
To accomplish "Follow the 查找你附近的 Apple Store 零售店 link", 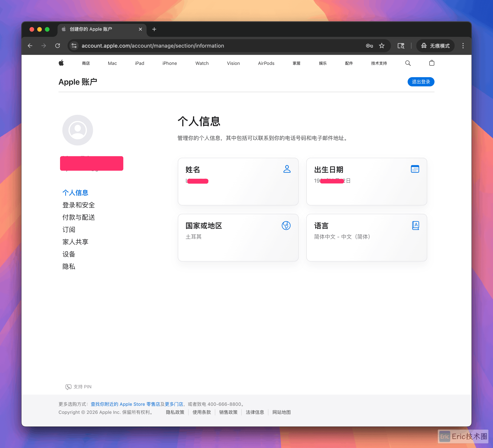I will pos(125,404).
